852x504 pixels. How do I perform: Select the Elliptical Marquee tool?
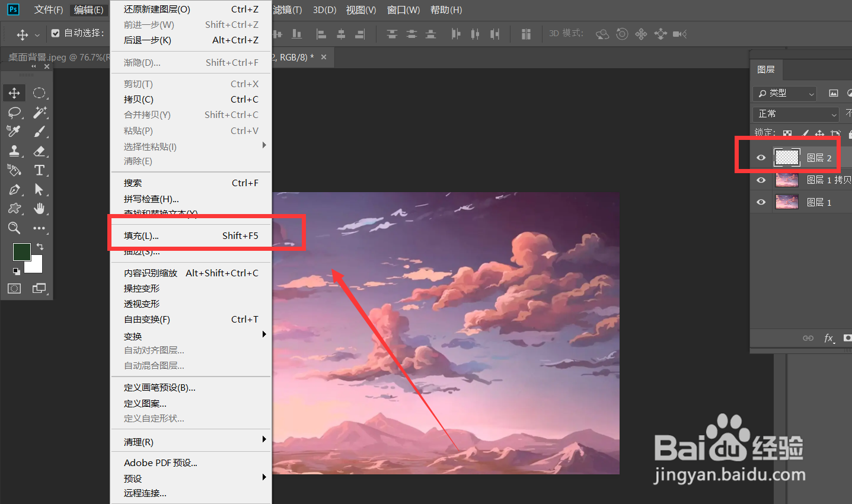(39, 93)
